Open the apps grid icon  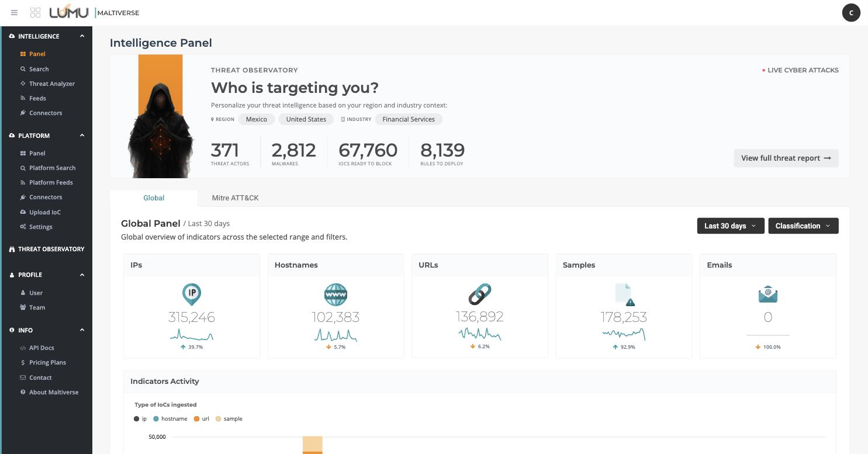tap(35, 12)
